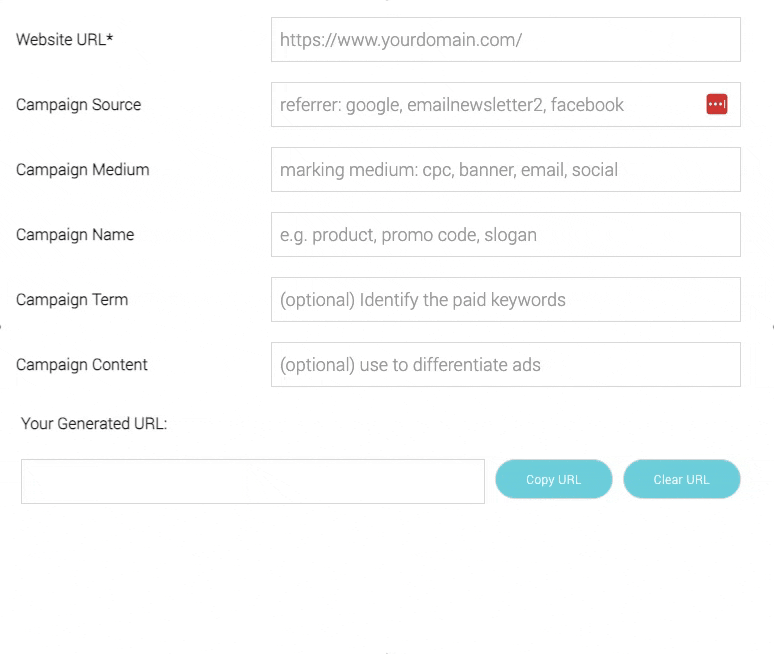Click the red password manager icon in Campaign Source
This screenshot has height=654, width=774.
[x=716, y=104]
